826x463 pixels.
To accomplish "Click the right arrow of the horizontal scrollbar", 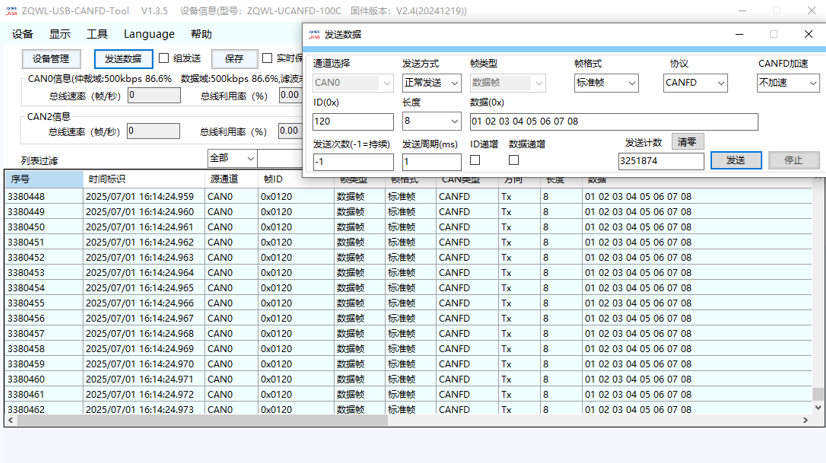I will point(805,420).
